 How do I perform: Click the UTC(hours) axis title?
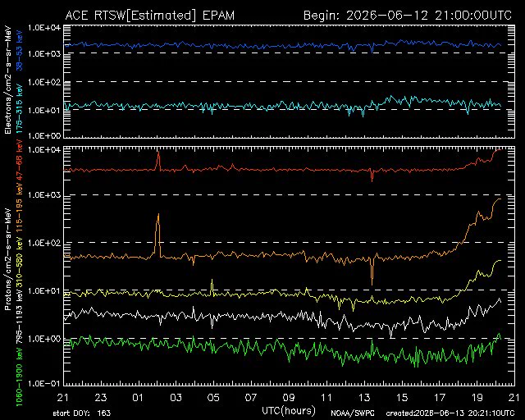[x=289, y=411]
